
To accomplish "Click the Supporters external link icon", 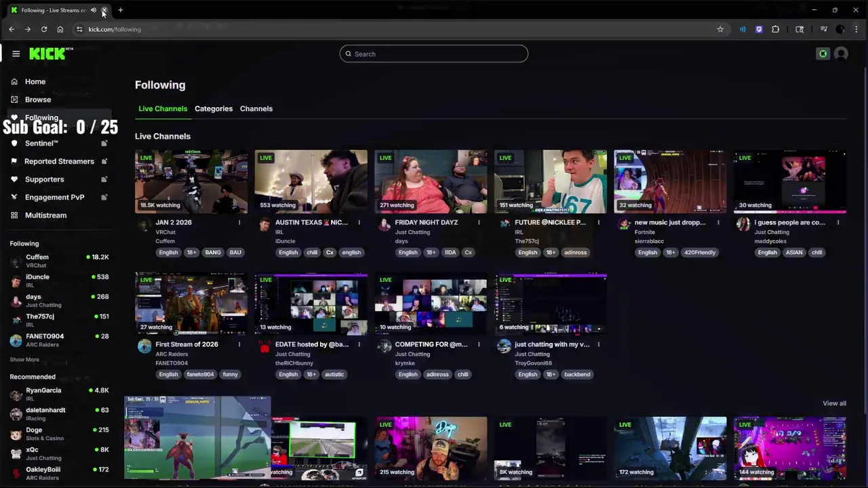I will pyautogui.click(x=104, y=180).
